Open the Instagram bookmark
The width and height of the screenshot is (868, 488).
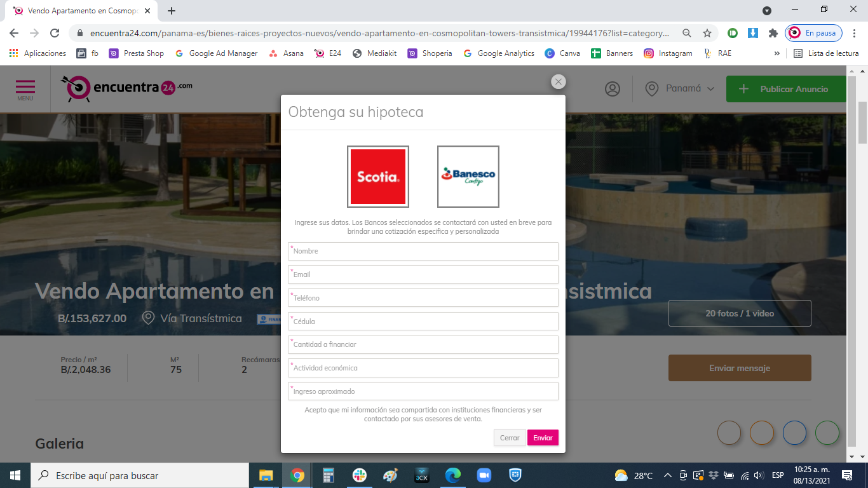[668, 53]
